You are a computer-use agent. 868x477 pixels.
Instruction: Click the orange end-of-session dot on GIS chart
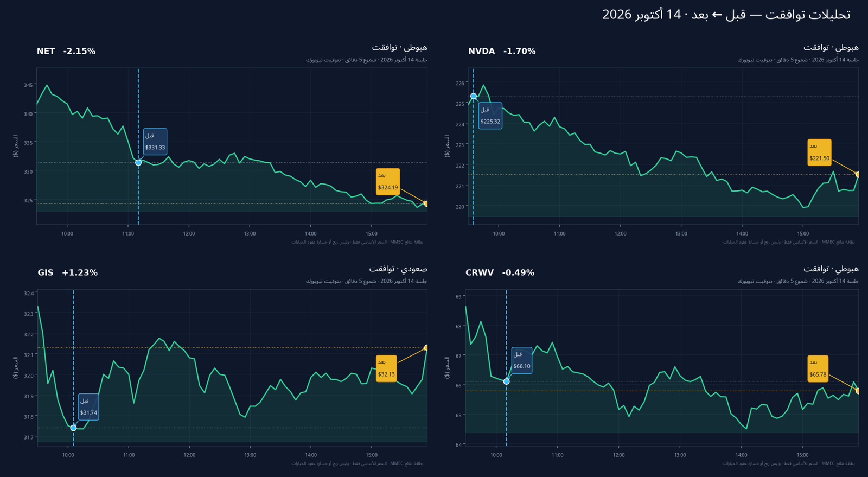[426, 347]
